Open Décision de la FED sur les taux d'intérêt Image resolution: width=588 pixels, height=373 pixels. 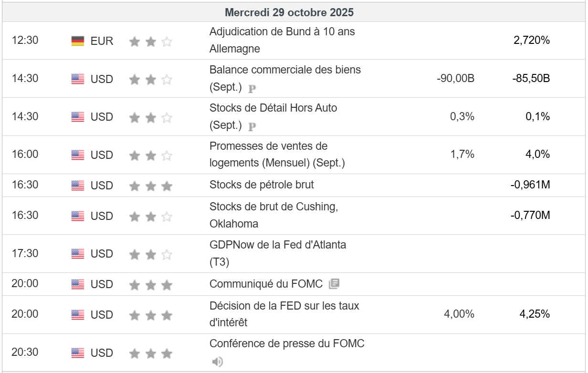click(284, 314)
